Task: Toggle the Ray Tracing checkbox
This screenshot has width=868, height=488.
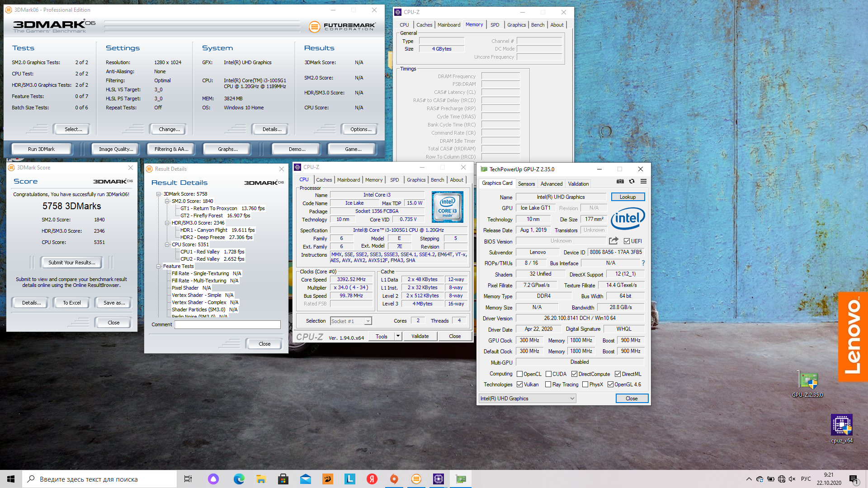Action: point(548,384)
